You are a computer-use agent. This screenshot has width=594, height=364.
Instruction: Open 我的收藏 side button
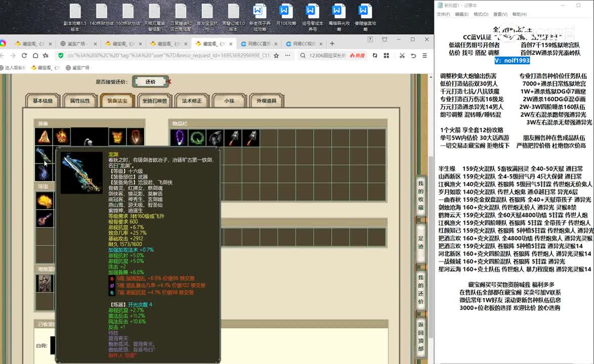coord(420,195)
